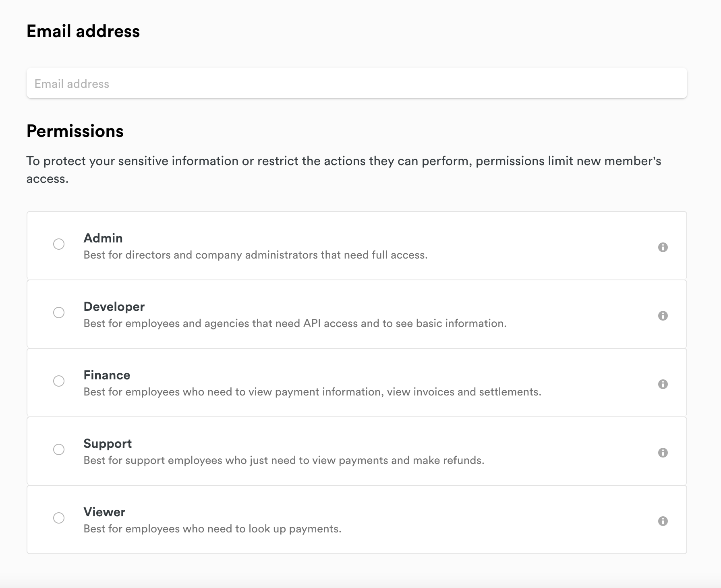Viewport: 721px width, 588px height.
Task: Click 'To protect your sensitive information' paragraph
Action: point(344,170)
